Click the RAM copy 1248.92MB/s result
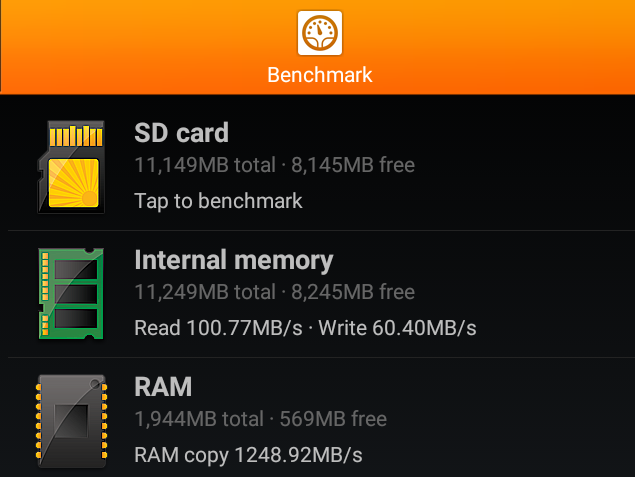 click(248, 455)
